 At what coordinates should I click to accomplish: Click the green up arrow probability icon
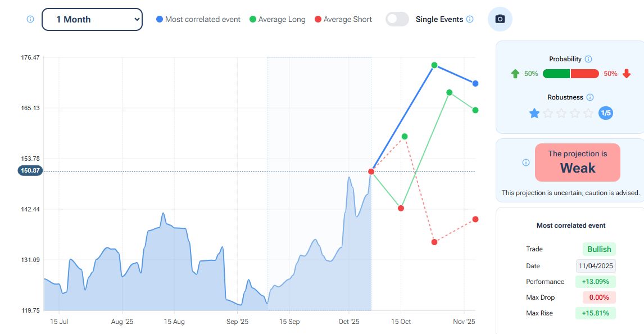coord(515,74)
